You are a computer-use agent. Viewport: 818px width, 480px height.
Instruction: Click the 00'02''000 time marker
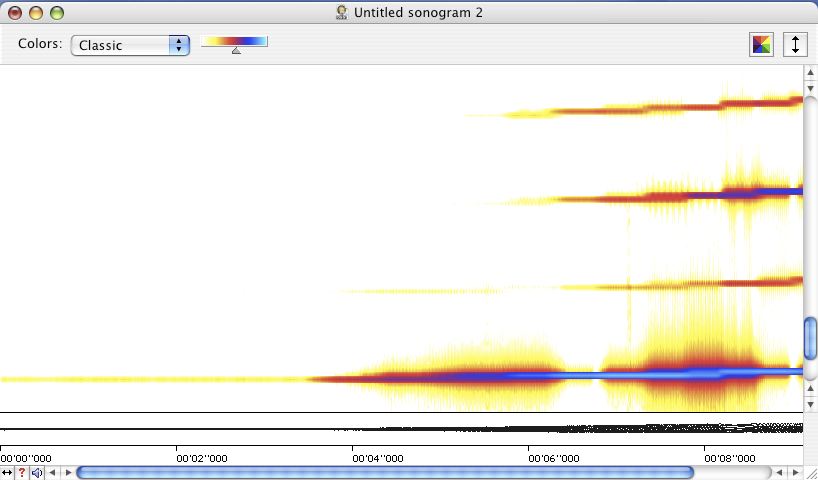[202, 459]
